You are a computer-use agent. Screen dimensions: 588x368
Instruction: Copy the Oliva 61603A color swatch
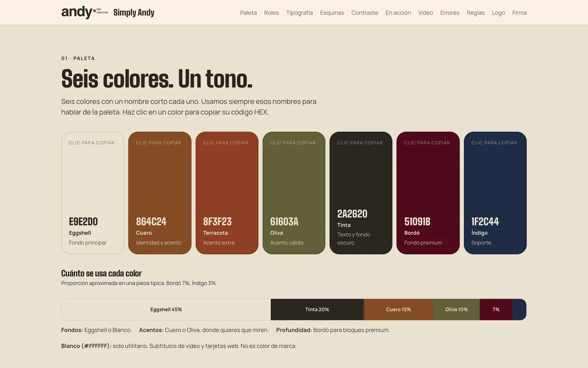pyautogui.click(x=294, y=193)
